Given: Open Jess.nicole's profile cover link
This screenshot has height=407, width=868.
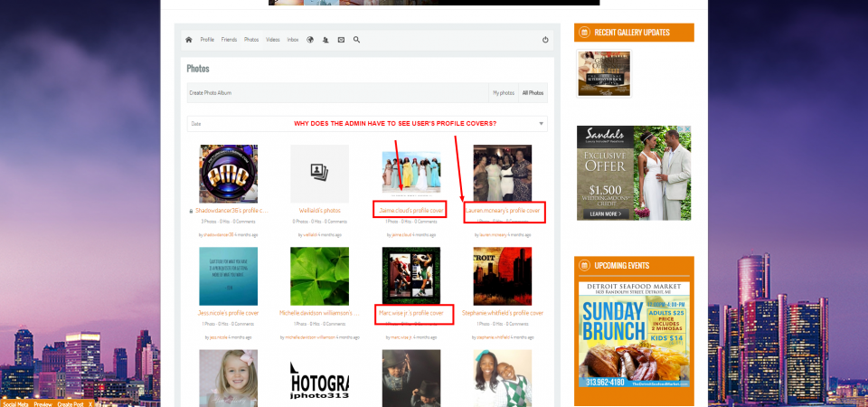Looking at the screenshot, I should coord(228,313).
